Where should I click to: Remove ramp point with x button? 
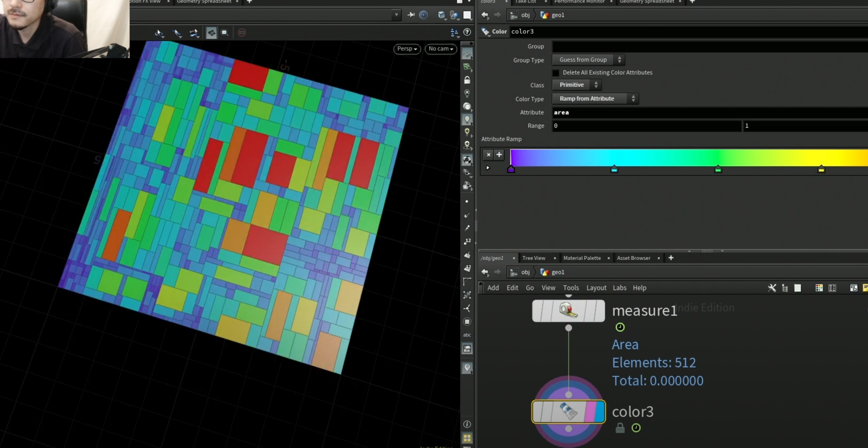click(x=488, y=154)
